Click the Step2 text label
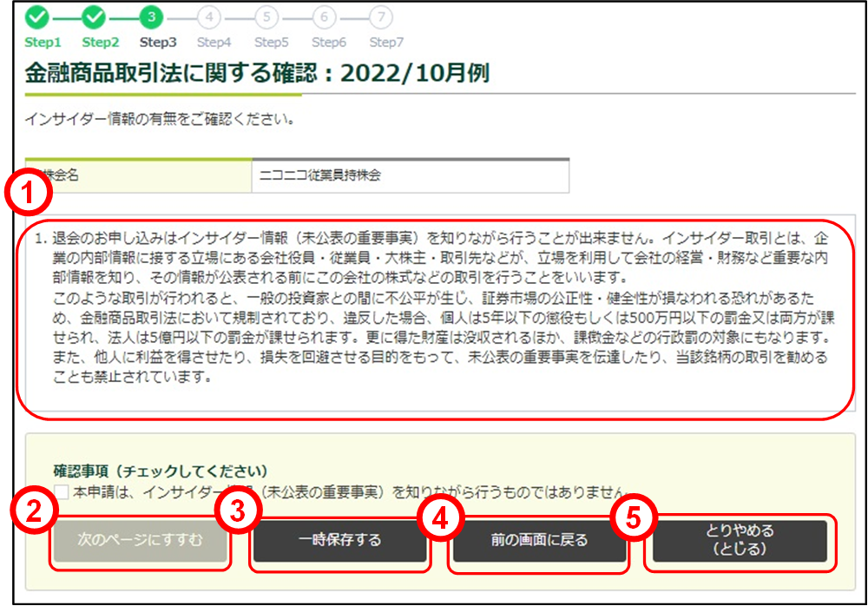The image size is (868, 606). click(101, 42)
